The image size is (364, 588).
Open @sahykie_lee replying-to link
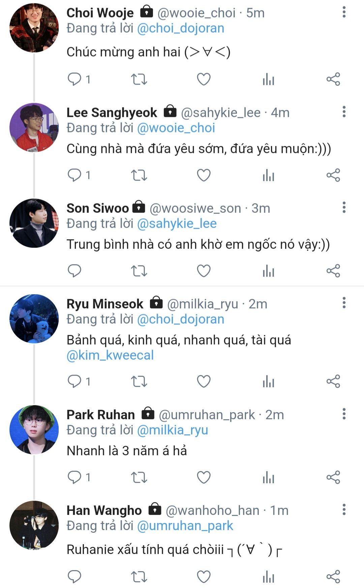pyautogui.click(x=177, y=224)
